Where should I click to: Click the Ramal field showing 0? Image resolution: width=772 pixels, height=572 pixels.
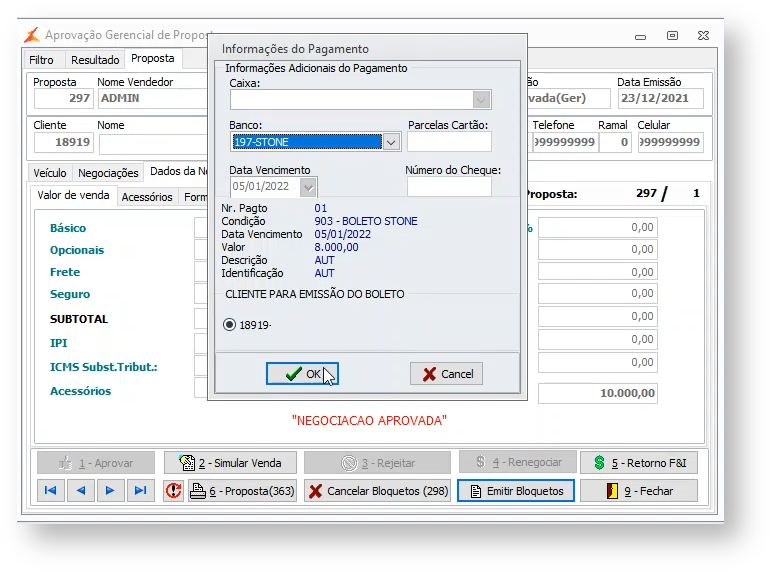(x=615, y=142)
